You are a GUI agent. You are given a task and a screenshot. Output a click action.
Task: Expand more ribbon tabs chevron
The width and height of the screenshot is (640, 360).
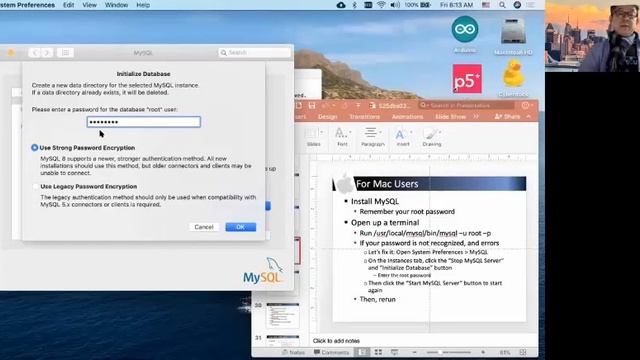[476, 117]
